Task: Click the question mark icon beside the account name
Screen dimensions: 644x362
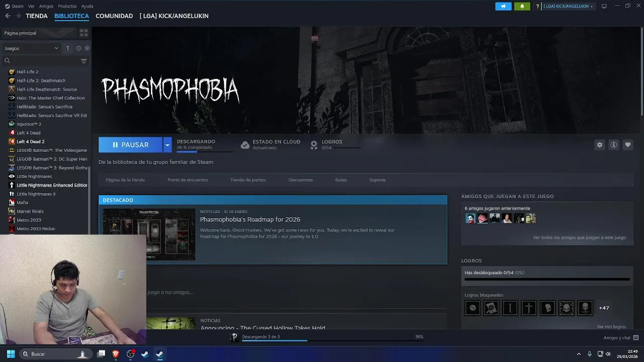Action: [537, 6]
